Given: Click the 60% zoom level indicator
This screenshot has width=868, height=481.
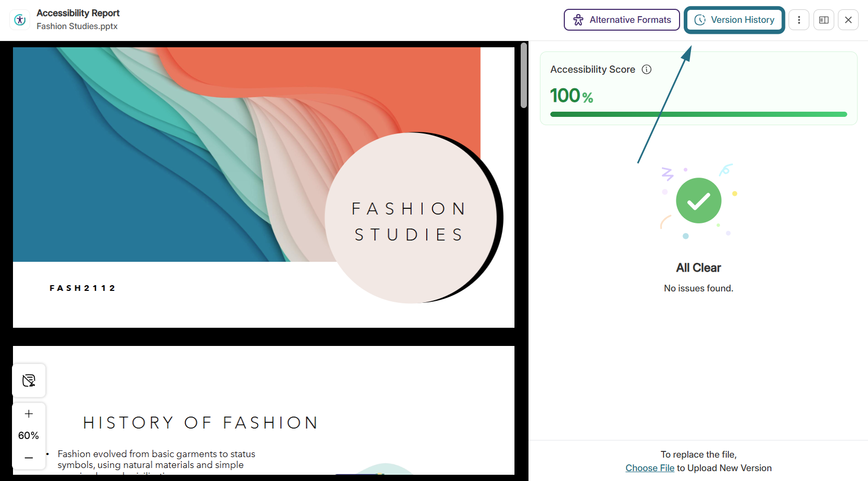Looking at the screenshot, I should point(29,435).
